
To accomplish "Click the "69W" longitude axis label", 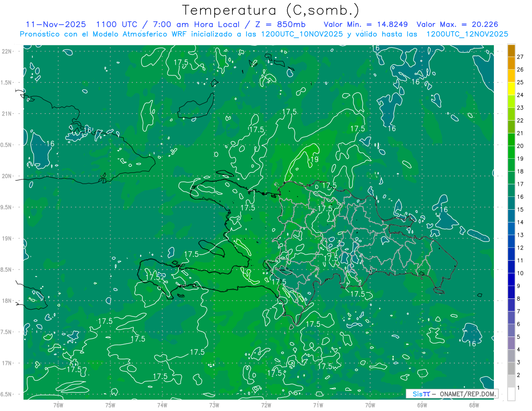I will 422,405.
